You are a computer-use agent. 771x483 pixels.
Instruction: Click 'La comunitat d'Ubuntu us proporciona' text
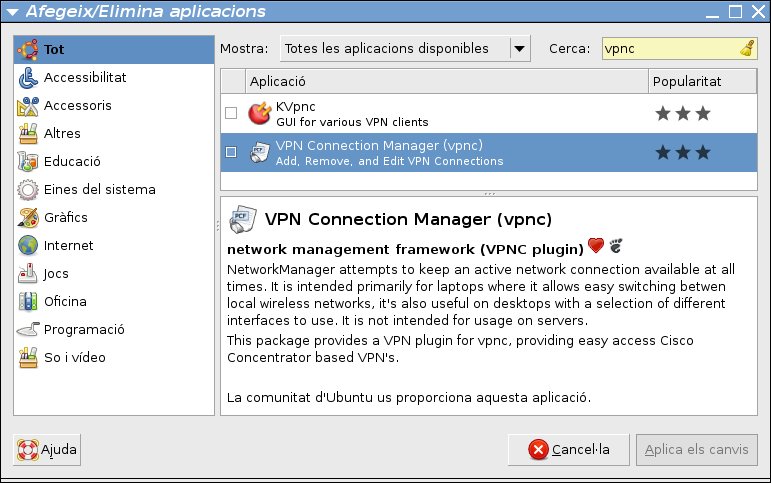pyautogui.click(x=349, y=397)
